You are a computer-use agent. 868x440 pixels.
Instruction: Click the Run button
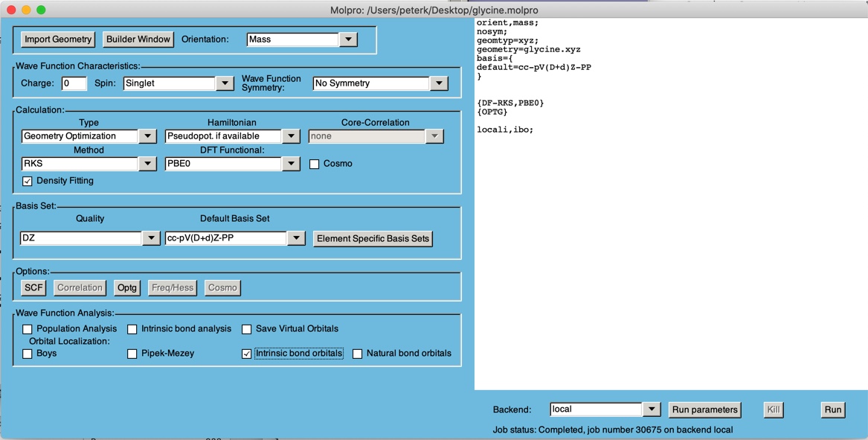832,409
